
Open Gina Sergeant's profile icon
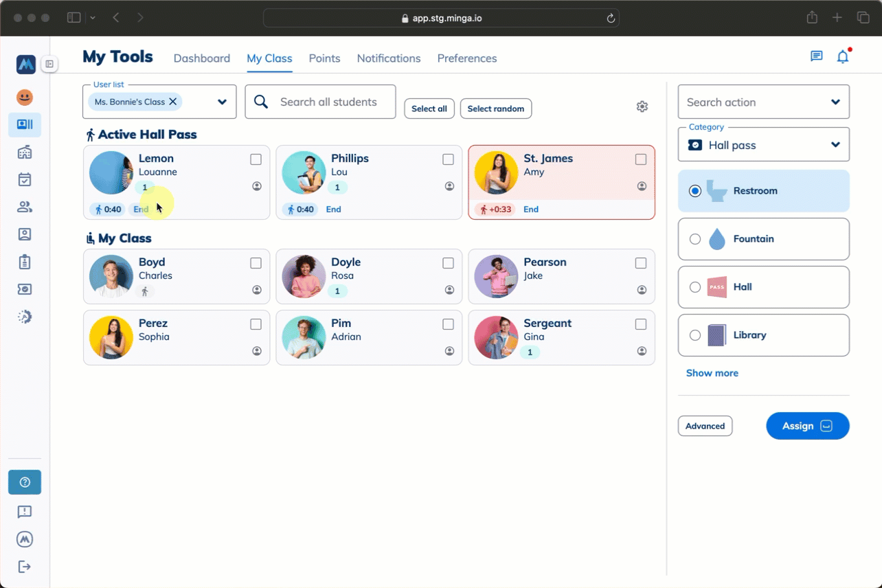pos(642,351)
